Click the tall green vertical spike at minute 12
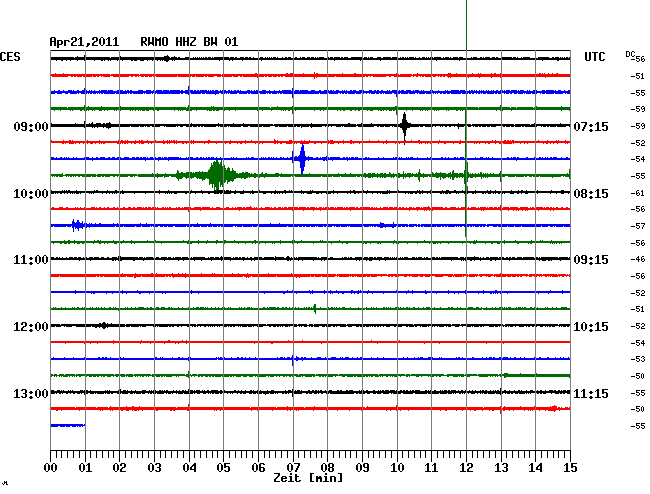The width and height of the screenshot is (650, 494). [466, 118]
